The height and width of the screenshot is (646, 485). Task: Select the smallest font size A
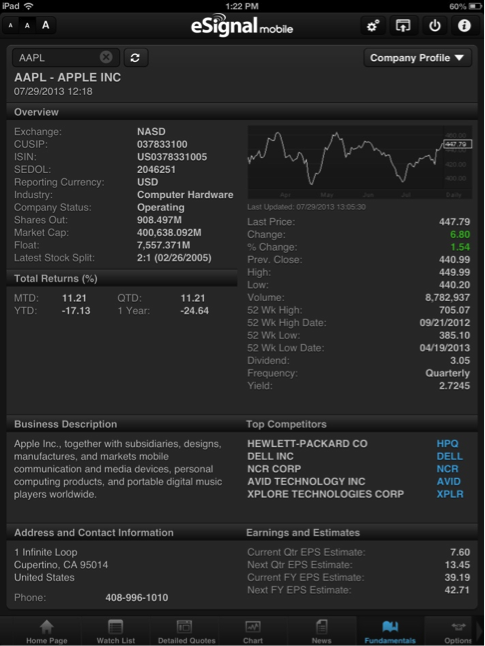coord(11,26)
